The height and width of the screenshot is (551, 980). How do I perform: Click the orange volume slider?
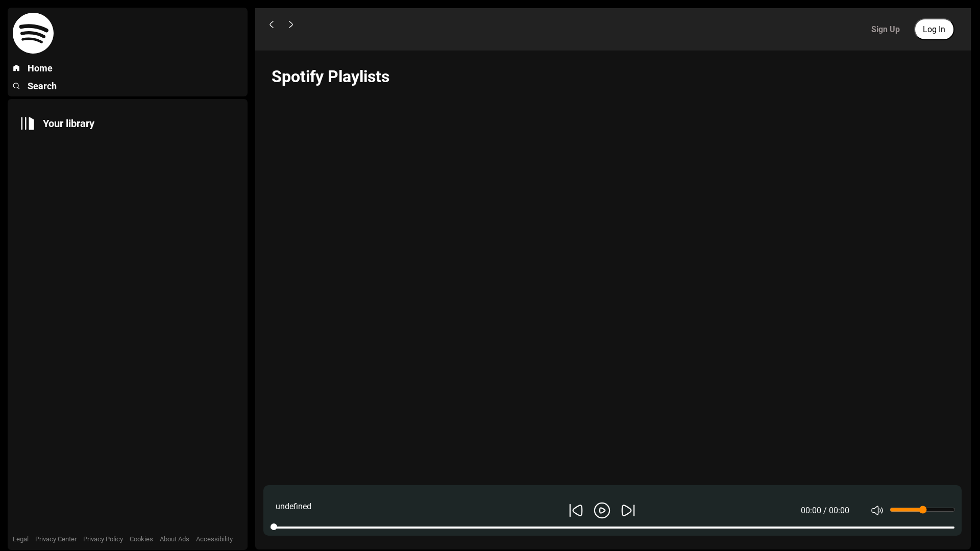tap(922, 510)
